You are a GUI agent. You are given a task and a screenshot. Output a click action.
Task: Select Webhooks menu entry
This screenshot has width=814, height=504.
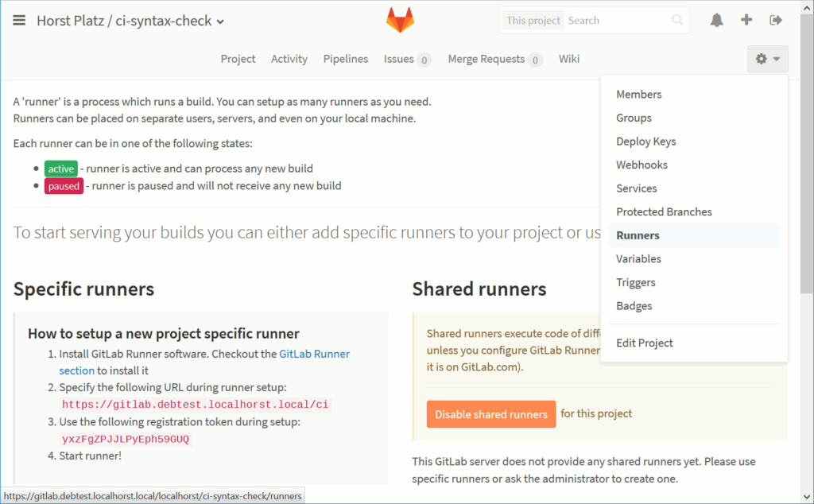click(694, 165)
